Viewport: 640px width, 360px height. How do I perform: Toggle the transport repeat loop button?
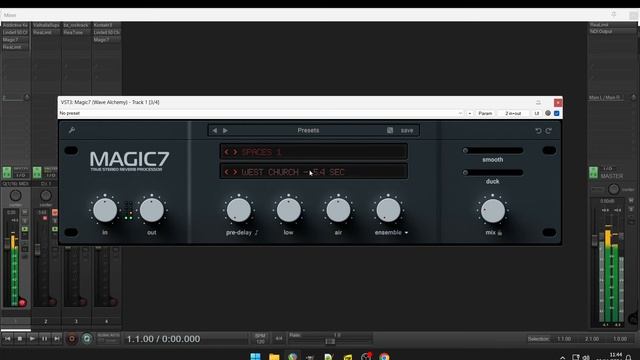click(87, 339)
